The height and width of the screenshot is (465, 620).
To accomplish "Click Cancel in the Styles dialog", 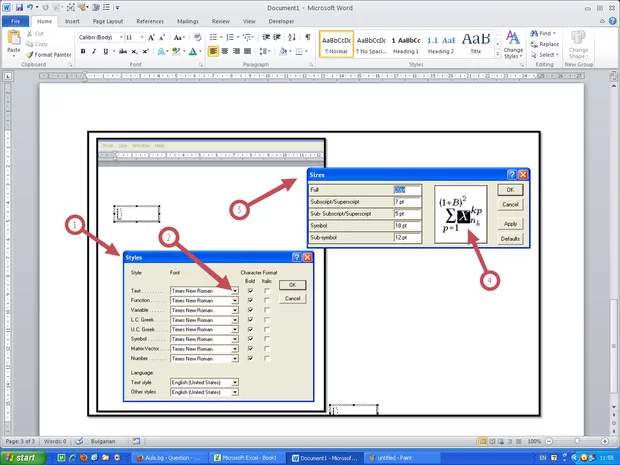I will (293, 299).
